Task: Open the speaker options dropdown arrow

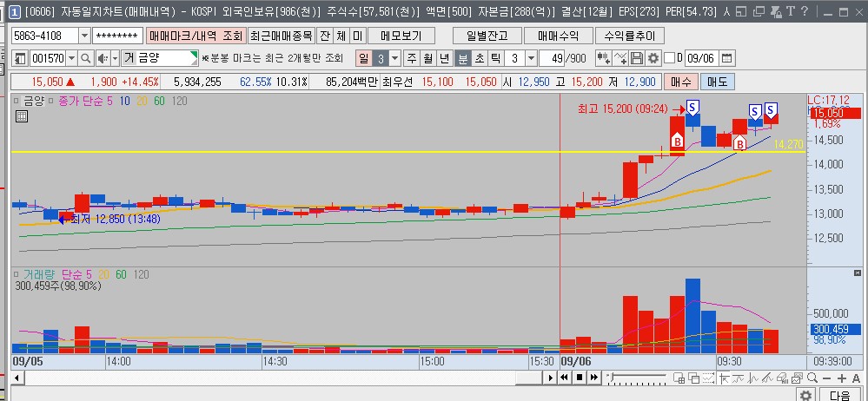Action: [x=116, y=58]
